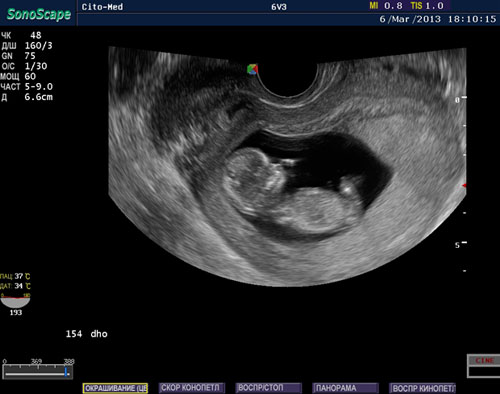Select the ЧАСТ 5-9.0 frequency parameter
The width and height of the screenshot is (500, 394).
point(27,87)
